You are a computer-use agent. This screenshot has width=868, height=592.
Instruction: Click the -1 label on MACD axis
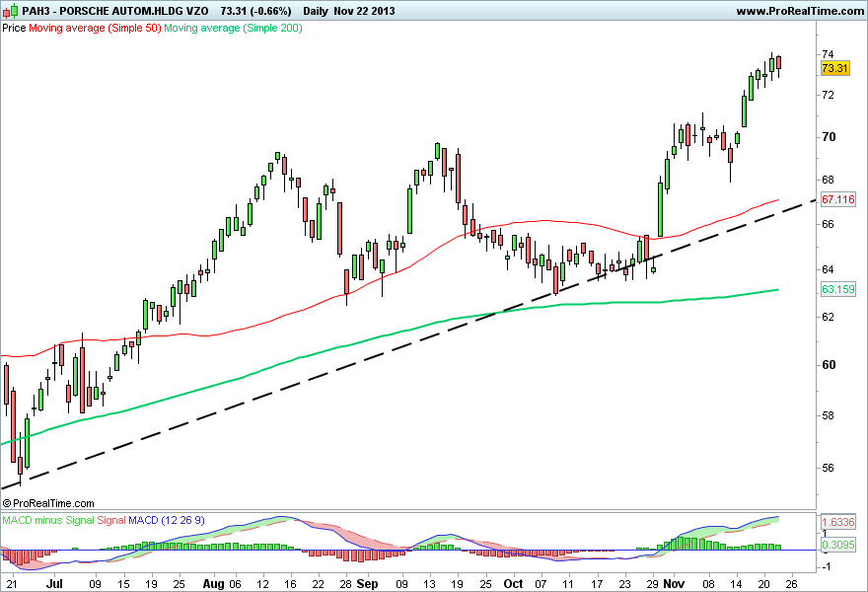point(826,566)
